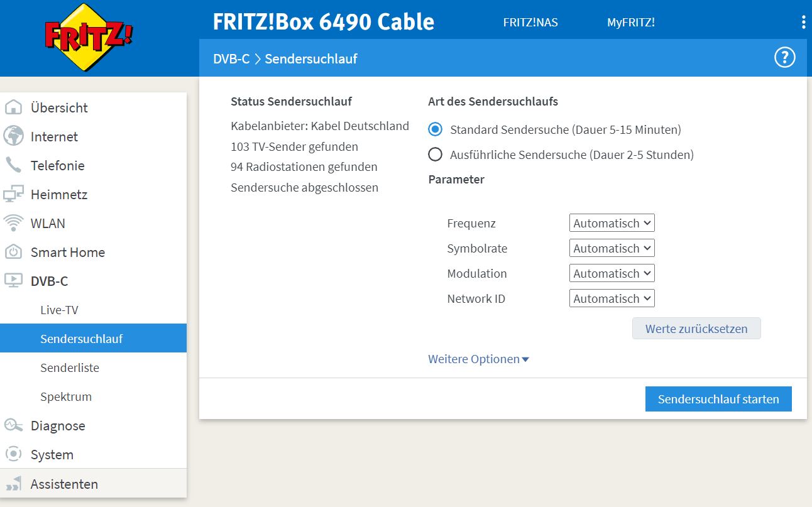Open the Symbolrate dropdown

click(612, 248)
